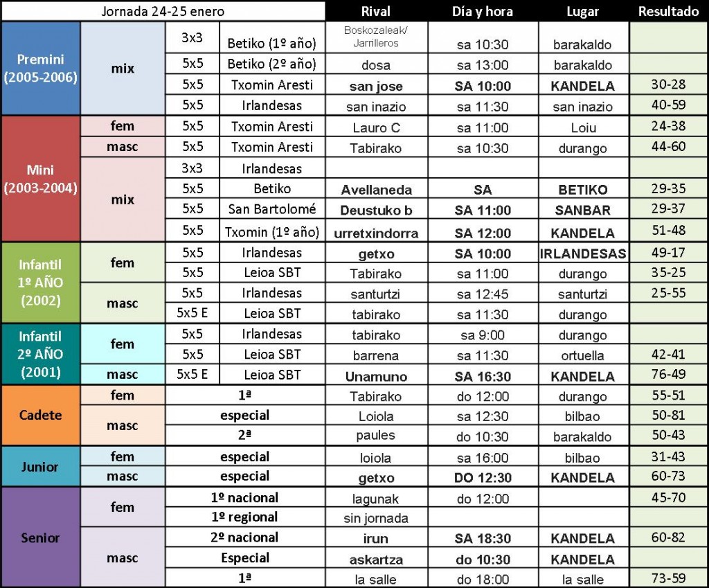Click the 'Boskozaleak/Jarrilleros' rival cell
Screen dimensions: 709x588
(x=376, y=37)
